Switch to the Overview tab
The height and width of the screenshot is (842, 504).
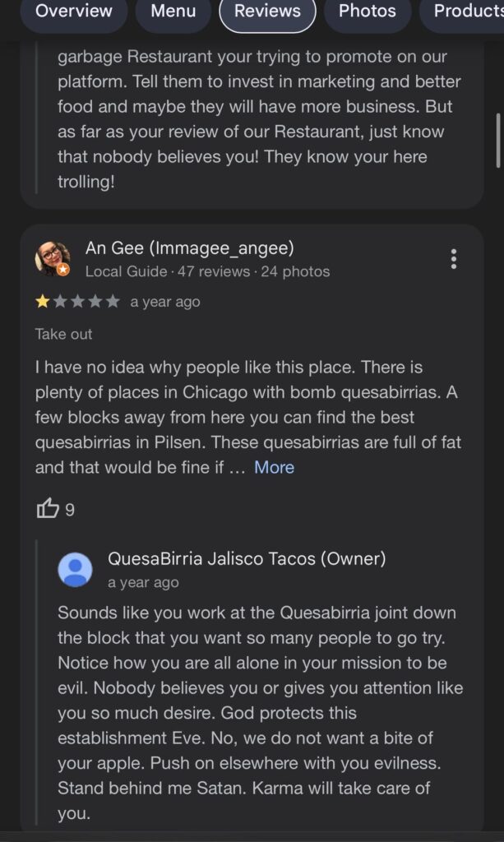74,12
